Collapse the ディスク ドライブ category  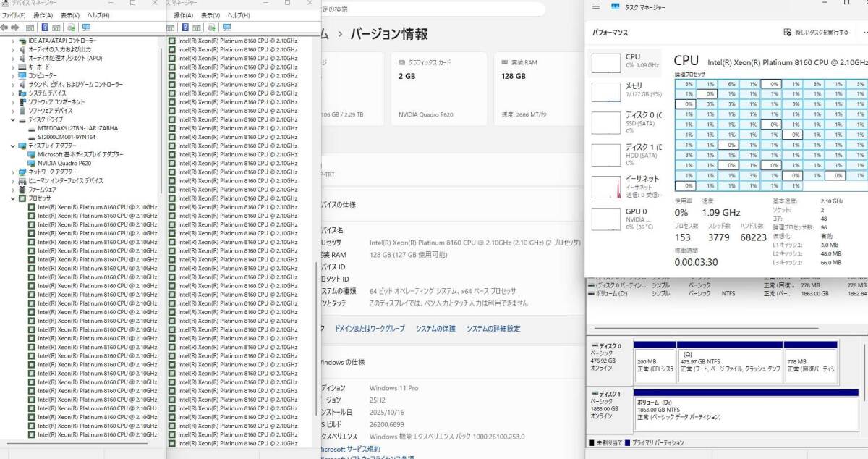pos(13,119)
